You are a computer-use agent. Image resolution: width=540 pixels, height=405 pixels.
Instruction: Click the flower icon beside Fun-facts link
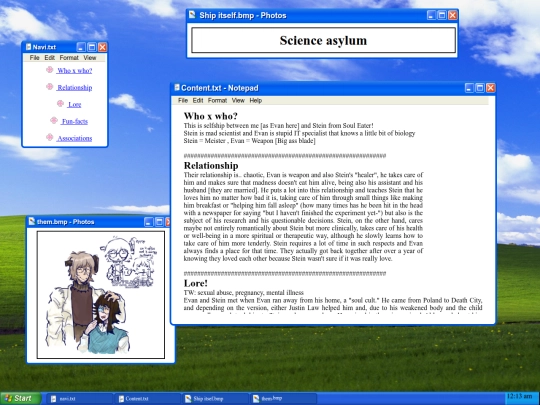[54, 120]
